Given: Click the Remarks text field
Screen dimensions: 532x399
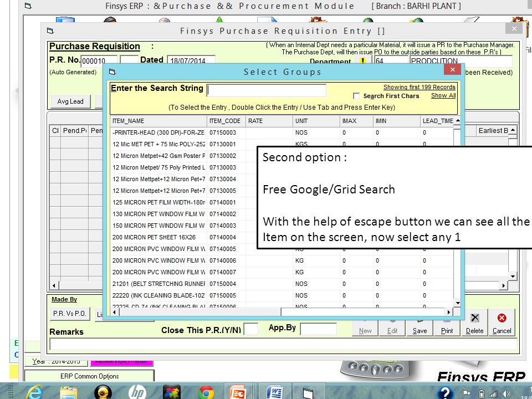Looking at the screenshot, I should (283, 344).
